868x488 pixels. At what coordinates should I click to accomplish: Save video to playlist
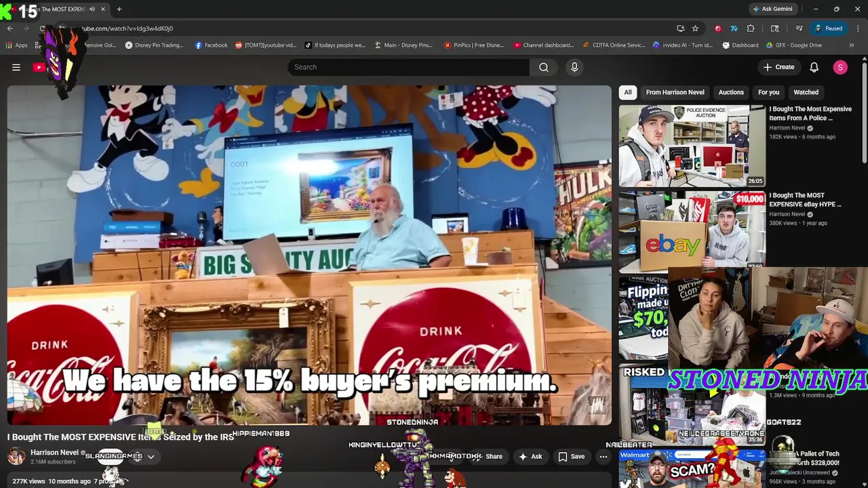[x=571, y=457]
